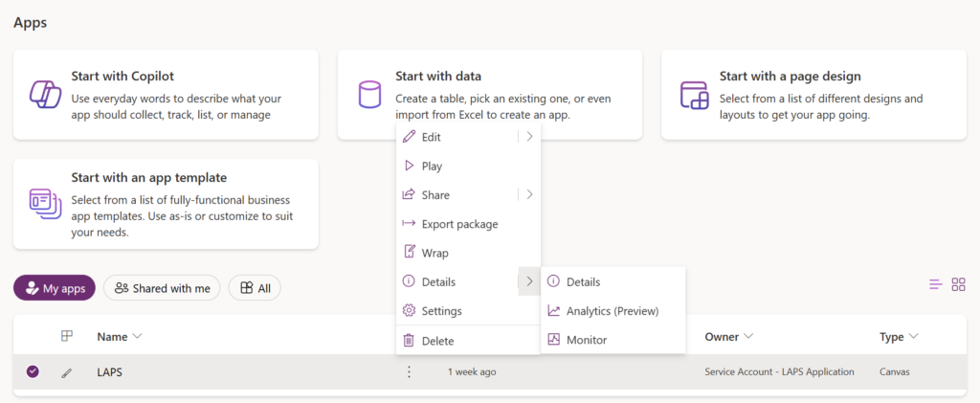
Task: Open the three-dot menu for LAPS
Action: tap(409, 371)
